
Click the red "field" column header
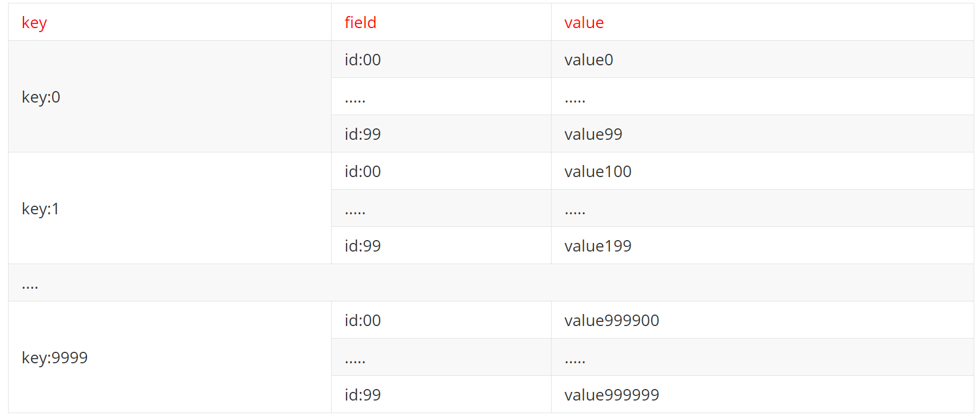(360, 23)
